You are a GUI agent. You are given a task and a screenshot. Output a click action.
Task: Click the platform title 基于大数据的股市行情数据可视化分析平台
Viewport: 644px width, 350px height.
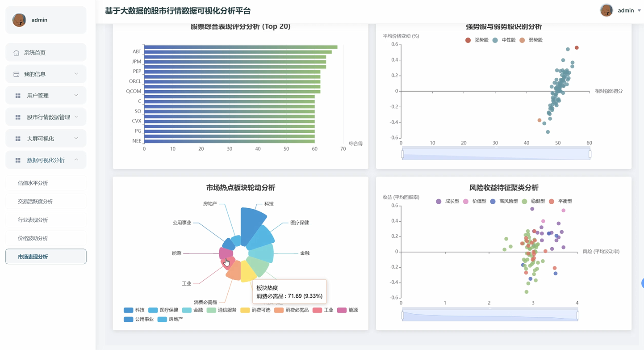(178, 11)
